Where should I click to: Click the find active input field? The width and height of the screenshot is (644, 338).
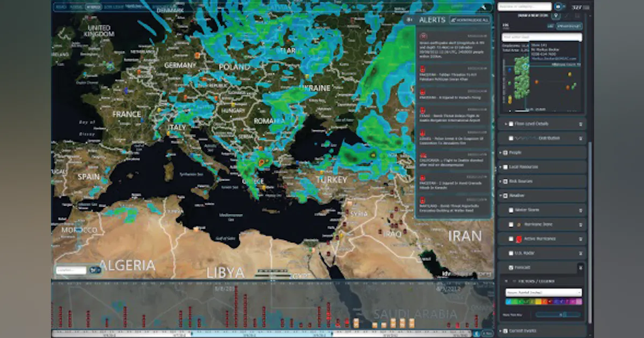click(x=541, y=37)
